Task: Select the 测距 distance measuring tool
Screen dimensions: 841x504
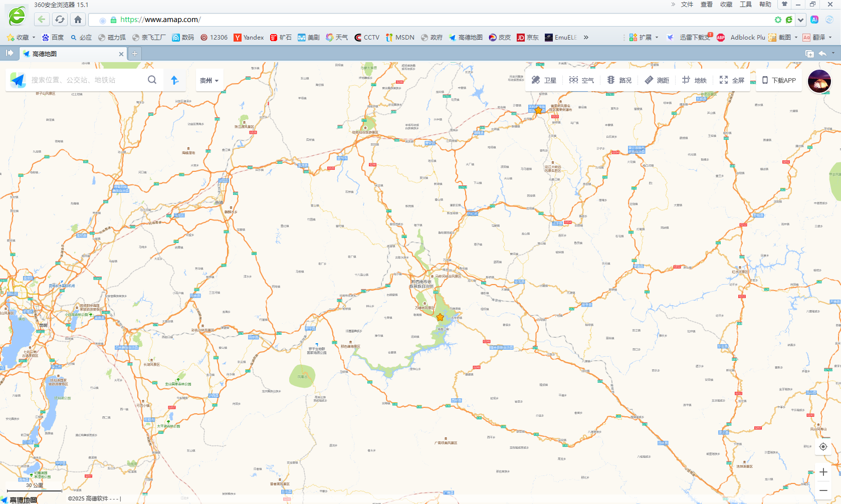Action: tap(657, 80)
